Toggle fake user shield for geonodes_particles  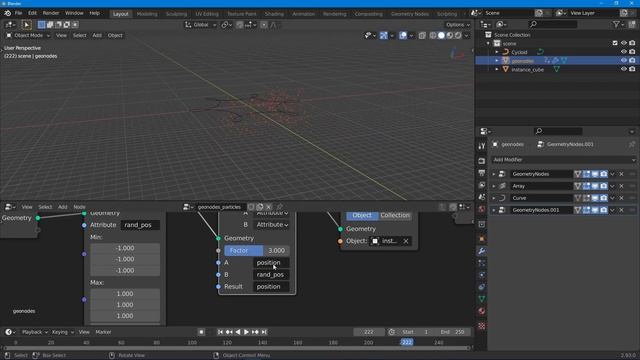[251, 207]
